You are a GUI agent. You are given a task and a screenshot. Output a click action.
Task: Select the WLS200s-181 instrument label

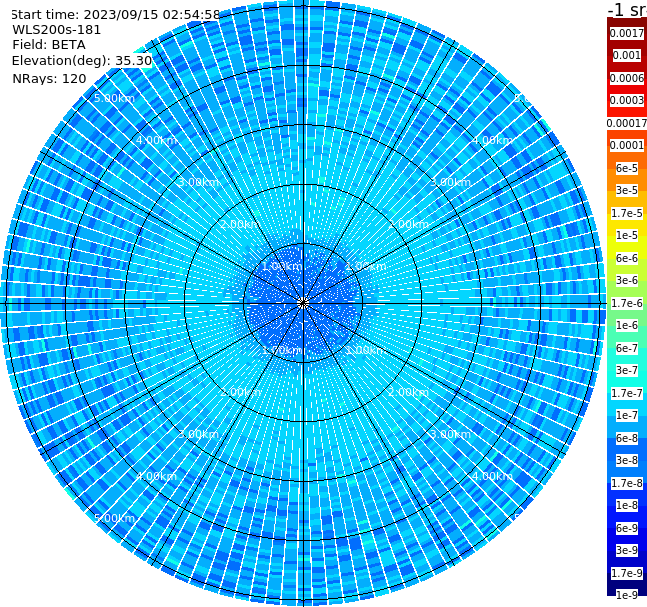(x=57, y=30)
